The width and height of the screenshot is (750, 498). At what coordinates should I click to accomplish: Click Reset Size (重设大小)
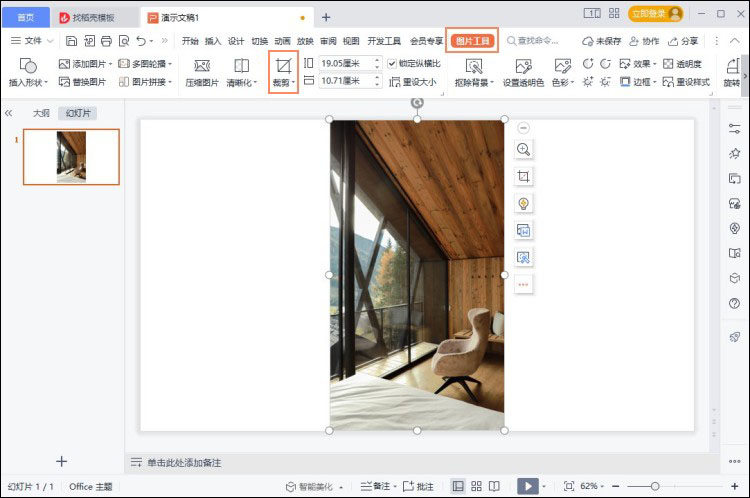coord(412,82)
